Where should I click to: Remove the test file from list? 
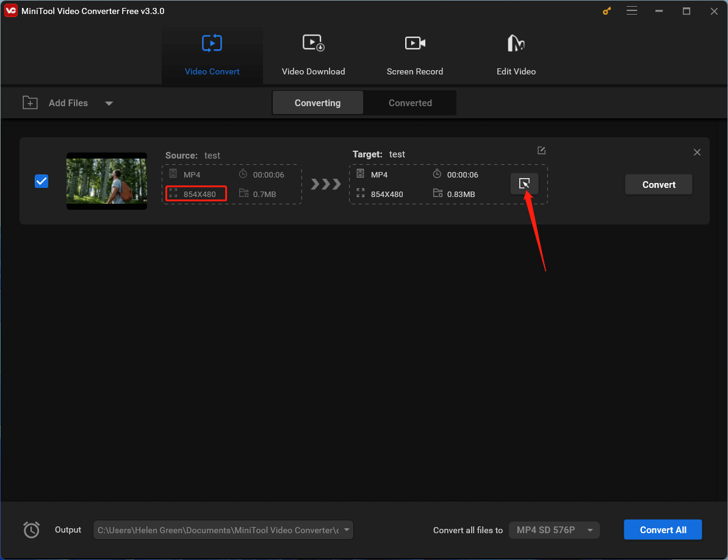coord(697,152)
